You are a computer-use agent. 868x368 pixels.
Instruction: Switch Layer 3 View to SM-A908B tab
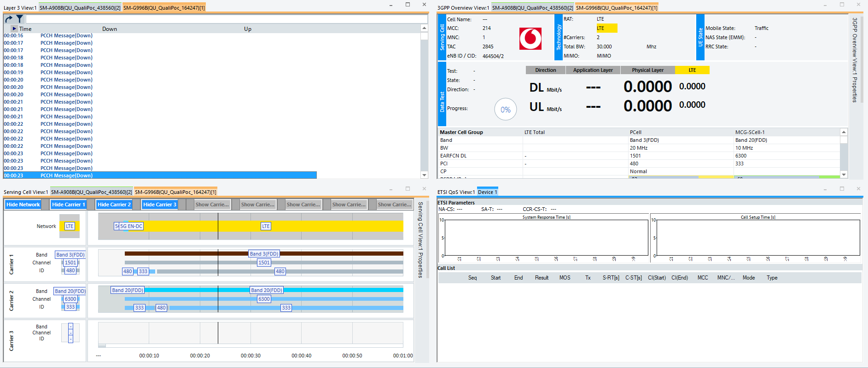pyautogui.click(x=80, y=8)
